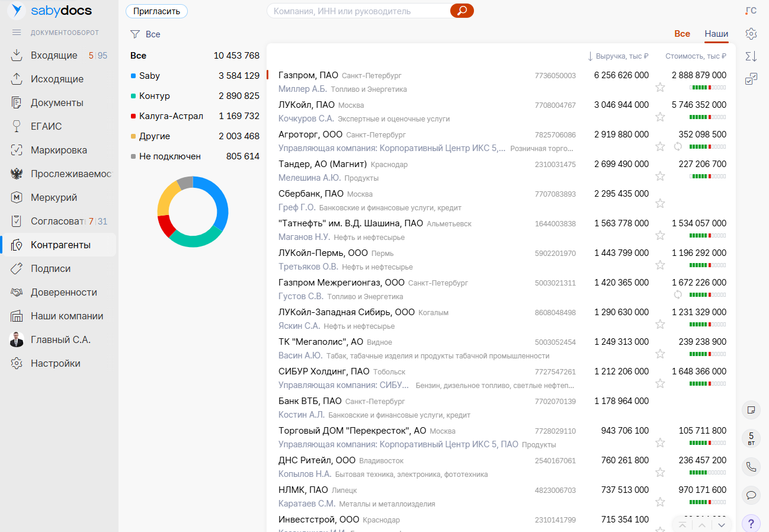Click the scroll down chevron

pyautogui.click(x=721, y=525)
